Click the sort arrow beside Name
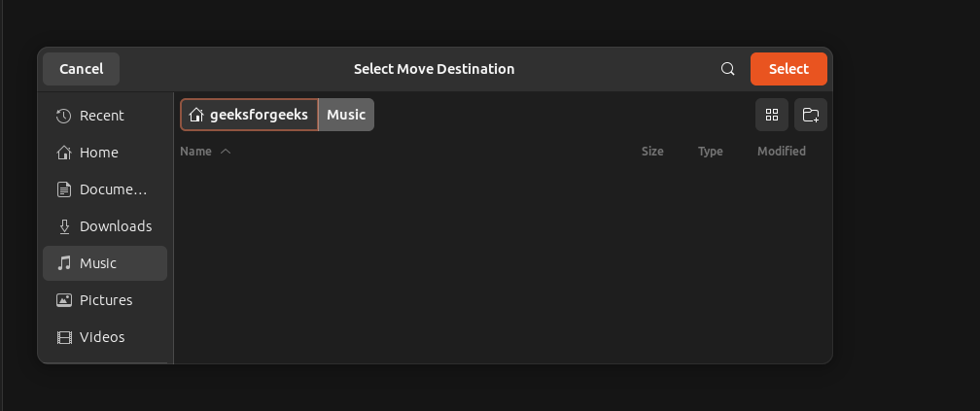 226,152
